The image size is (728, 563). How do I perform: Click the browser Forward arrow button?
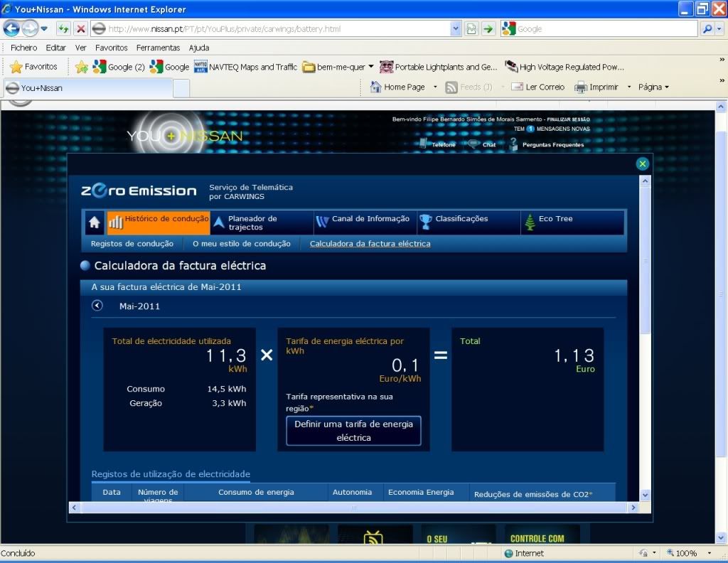point(30,28)
